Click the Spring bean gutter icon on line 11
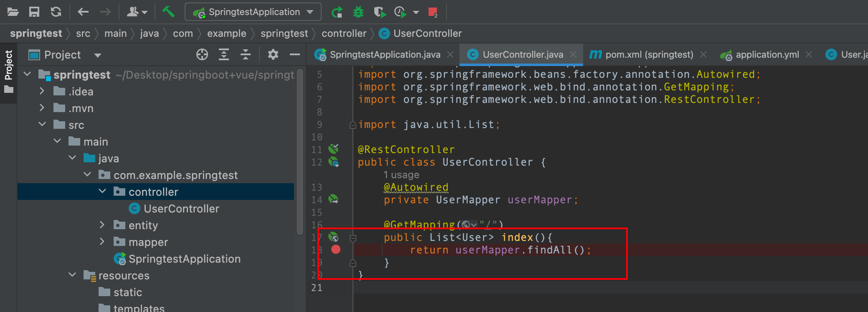 click(333, 148)
